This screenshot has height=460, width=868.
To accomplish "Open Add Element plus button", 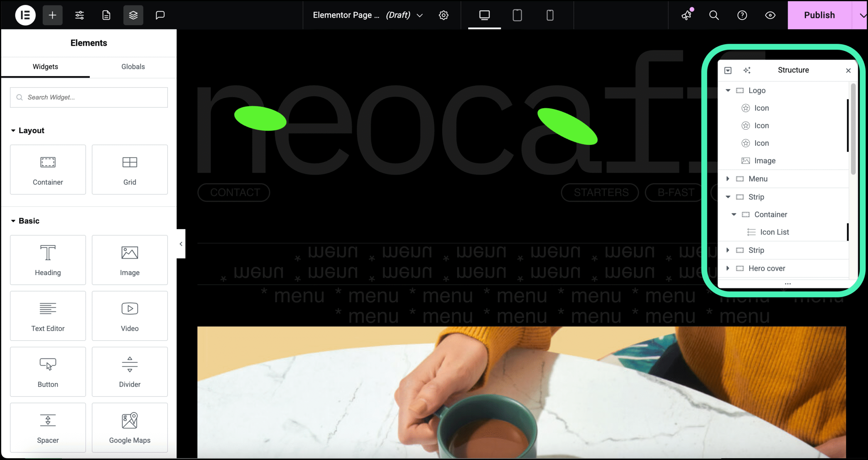I will tap(52, 15).
